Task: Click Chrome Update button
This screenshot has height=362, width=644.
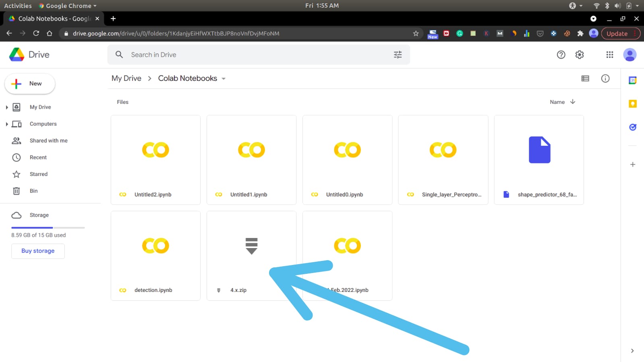Action: coord(621,33)
